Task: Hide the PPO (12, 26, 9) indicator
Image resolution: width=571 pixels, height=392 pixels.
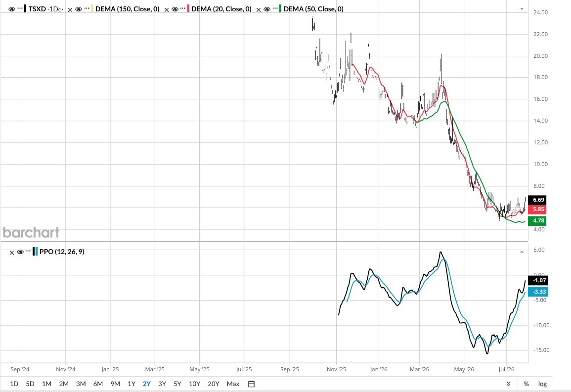Action: [20, 252]
